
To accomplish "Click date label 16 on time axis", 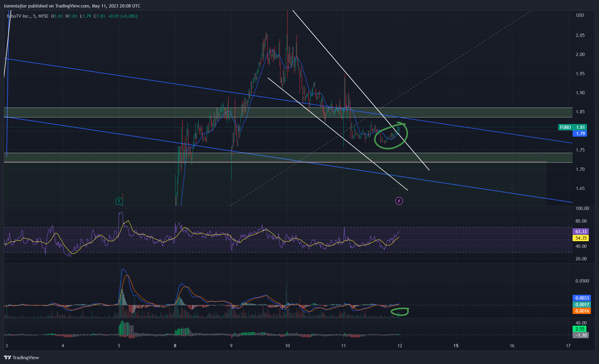I will (512, 346).
